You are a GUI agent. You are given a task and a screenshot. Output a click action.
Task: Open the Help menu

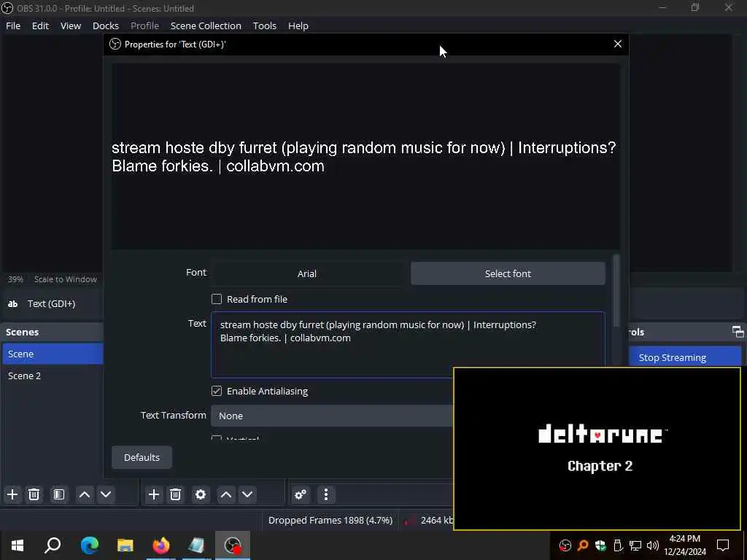pos(298,26)
